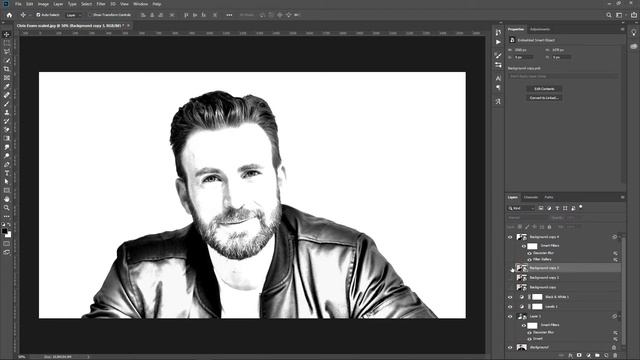Switch to the Channels tab
640x360 pixels.
coord(531,198)
